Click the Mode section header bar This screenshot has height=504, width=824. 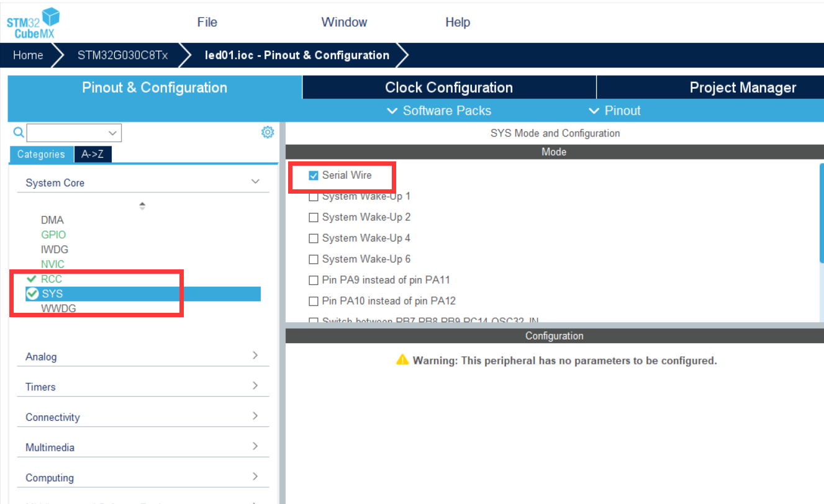[554, 152]
